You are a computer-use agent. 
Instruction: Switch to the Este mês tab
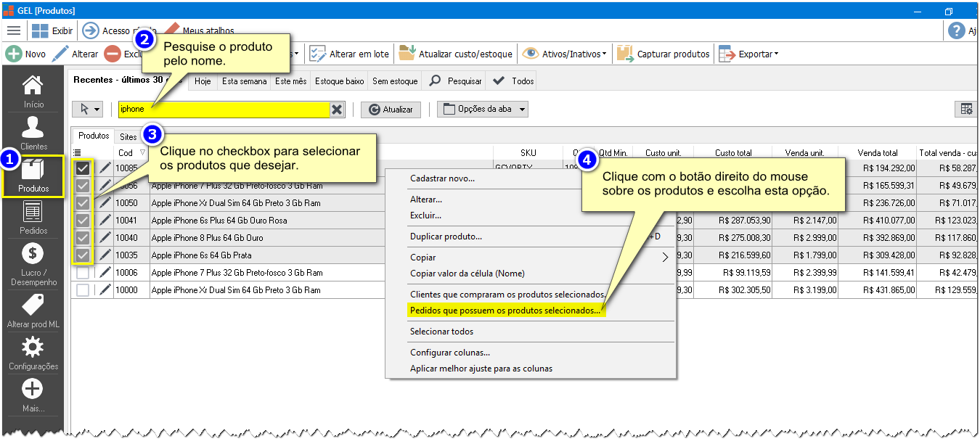(x=290, y=81)
